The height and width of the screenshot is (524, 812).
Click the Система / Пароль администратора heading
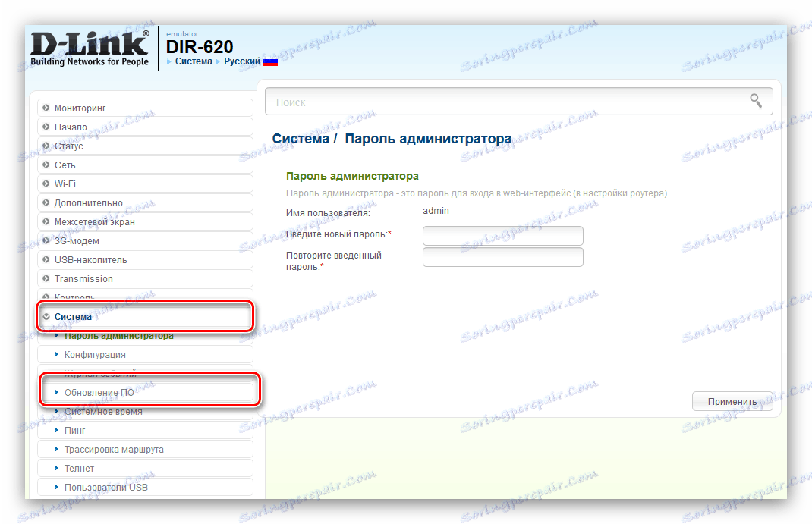point(392,139)
